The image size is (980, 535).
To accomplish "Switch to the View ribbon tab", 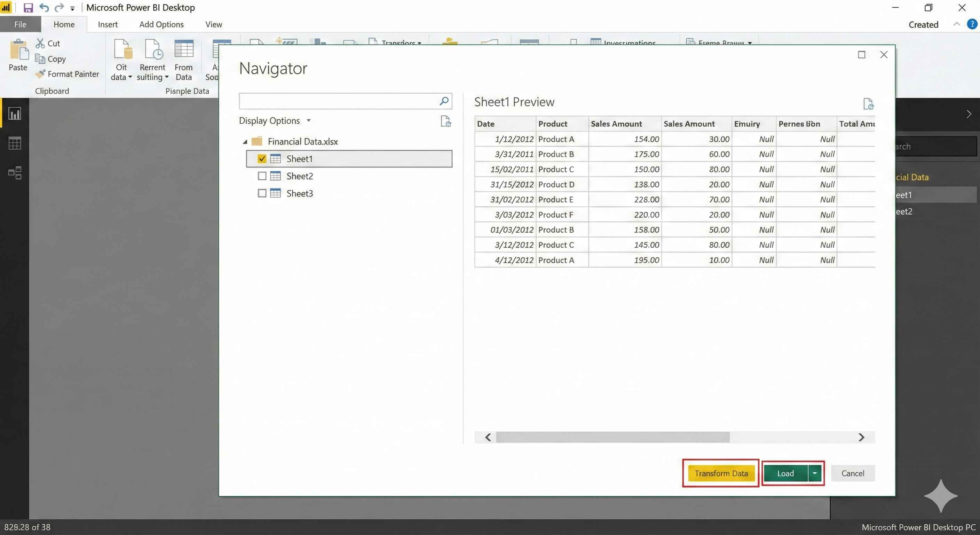I will click(213, 24).
